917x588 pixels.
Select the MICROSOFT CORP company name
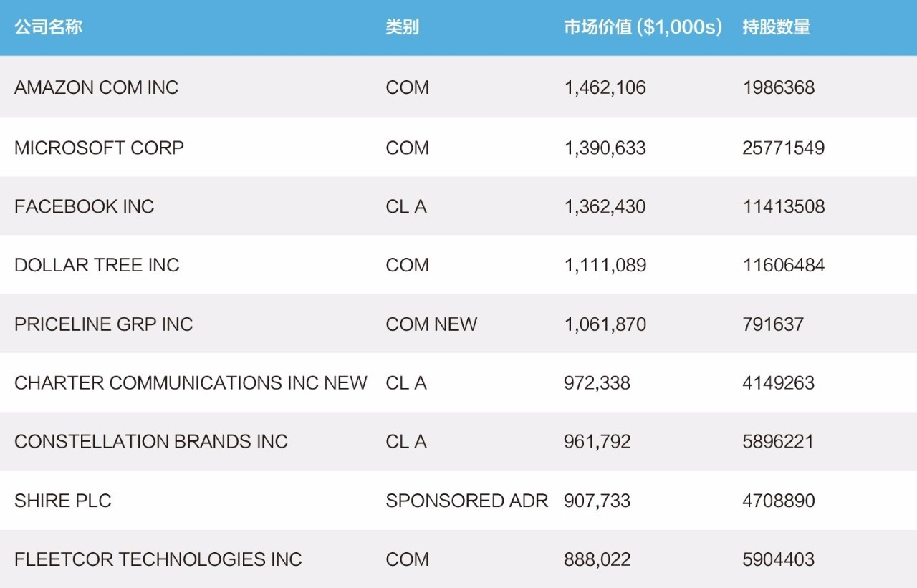(x=99, y=148)
